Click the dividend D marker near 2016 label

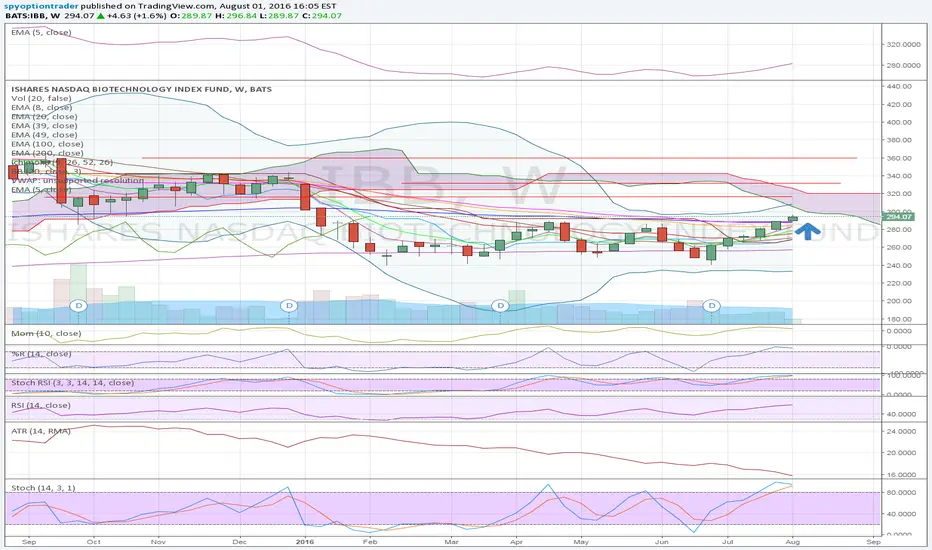[x=289, y=306]
